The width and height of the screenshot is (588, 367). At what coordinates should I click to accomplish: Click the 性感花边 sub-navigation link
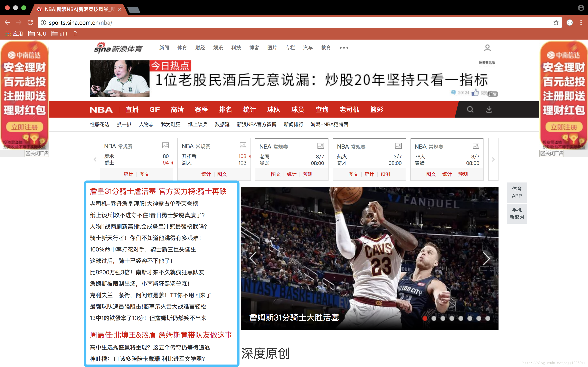(x=99, y=124)
